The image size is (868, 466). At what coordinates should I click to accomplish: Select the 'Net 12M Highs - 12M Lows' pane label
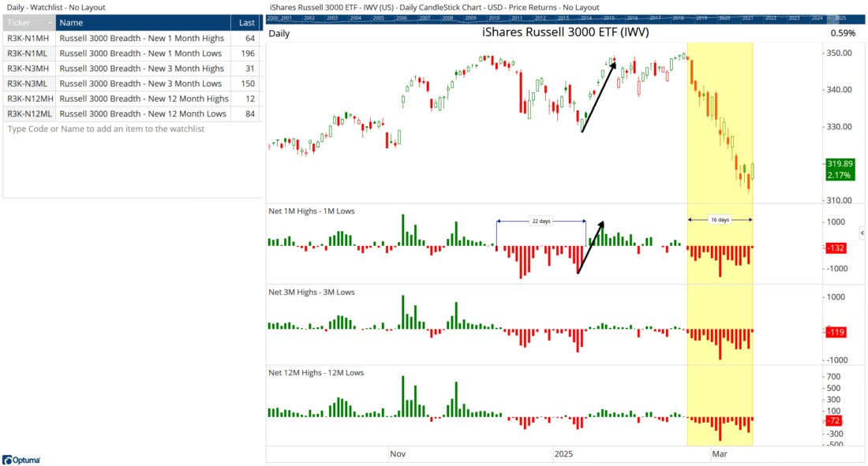316,372
